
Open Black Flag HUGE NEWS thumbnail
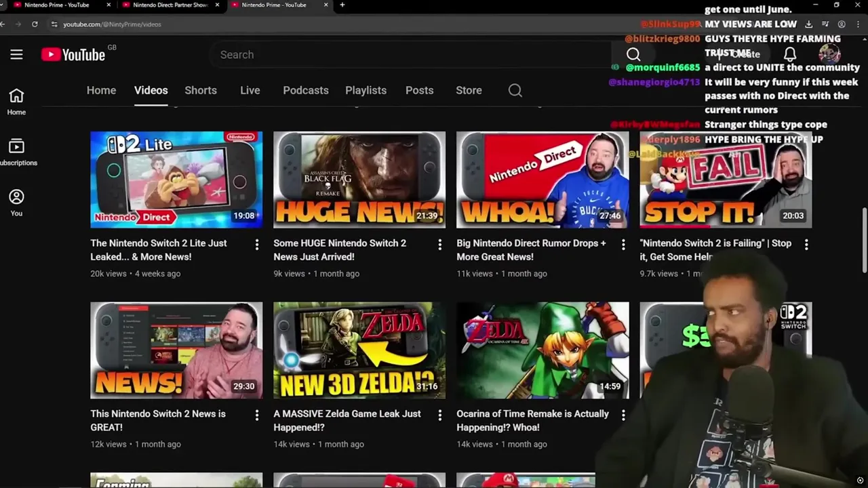[359, 180]
